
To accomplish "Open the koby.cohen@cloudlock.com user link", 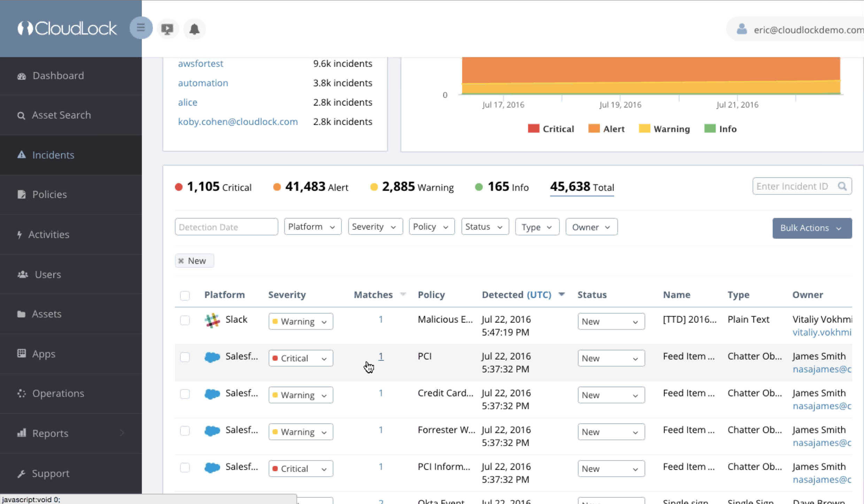I will point(238,122).
